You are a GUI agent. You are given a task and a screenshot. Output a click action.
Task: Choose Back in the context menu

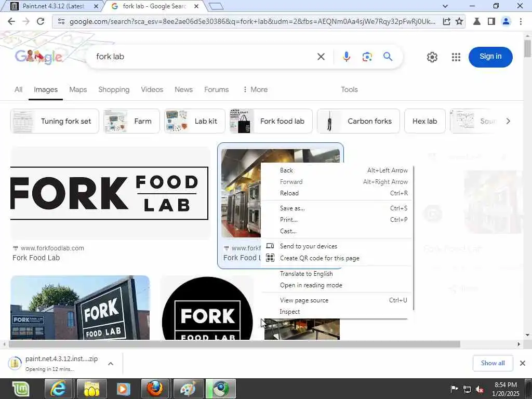(x=337, y=170)
